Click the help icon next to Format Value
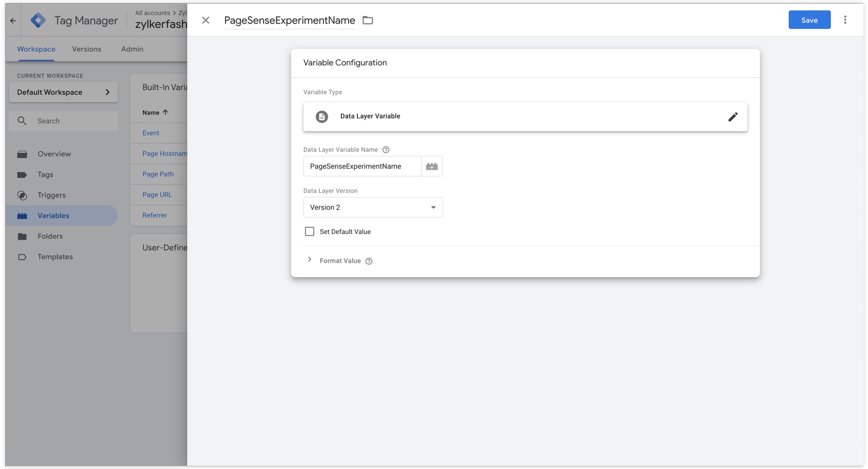 point(369,261)
